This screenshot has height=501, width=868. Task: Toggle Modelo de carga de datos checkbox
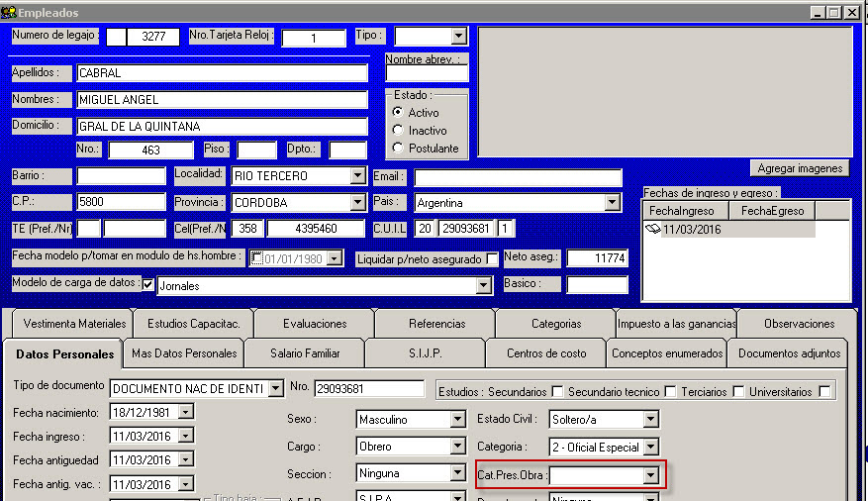148,285
